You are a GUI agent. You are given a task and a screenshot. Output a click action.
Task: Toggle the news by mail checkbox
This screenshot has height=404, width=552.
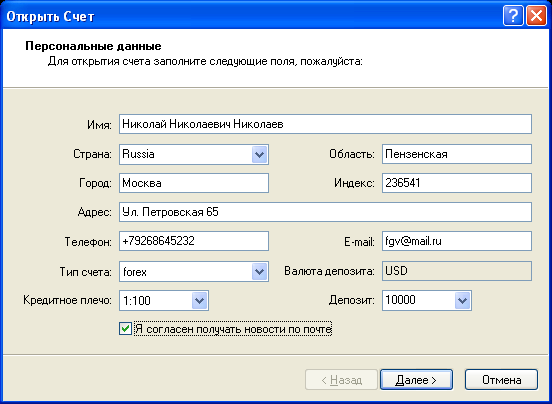coord(125,329)
